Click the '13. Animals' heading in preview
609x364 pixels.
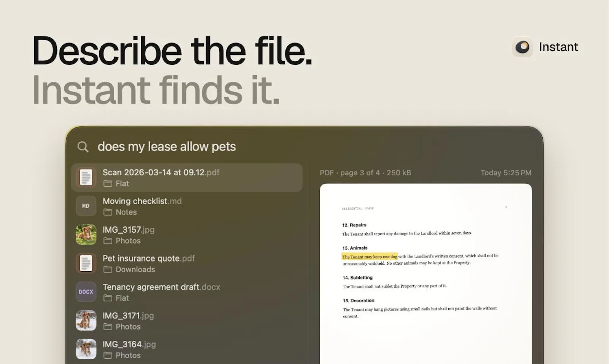point(355,248)
